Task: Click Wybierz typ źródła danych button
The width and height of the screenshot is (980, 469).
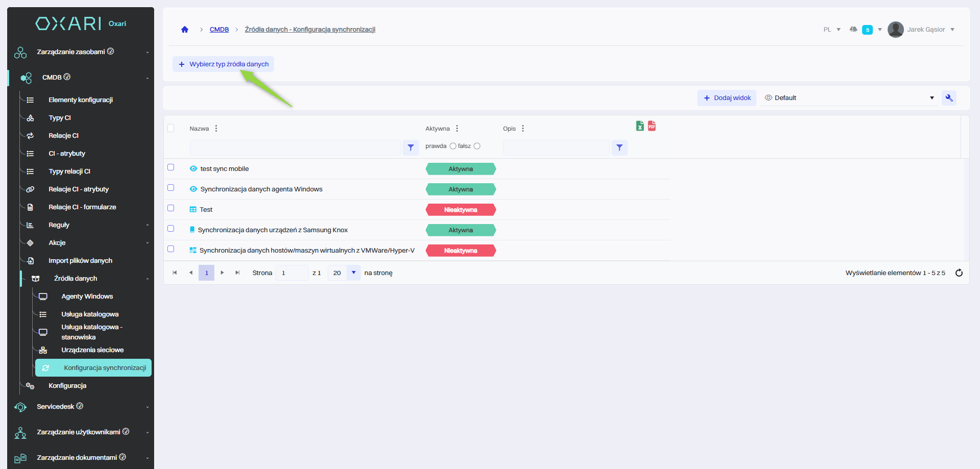Action: (x=224, y=64)
